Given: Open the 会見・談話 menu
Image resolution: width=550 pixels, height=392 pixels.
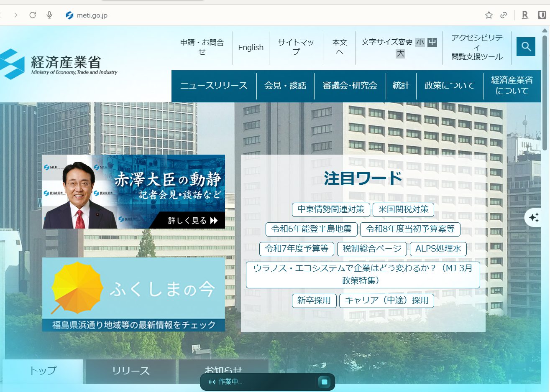Looking at the screenshot, I should pos(285,86).
